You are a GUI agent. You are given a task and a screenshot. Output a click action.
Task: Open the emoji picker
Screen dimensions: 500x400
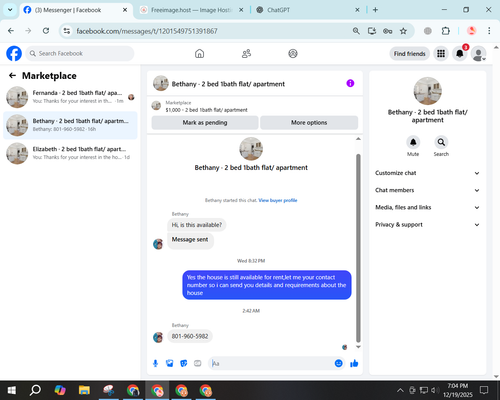[338, 363]
